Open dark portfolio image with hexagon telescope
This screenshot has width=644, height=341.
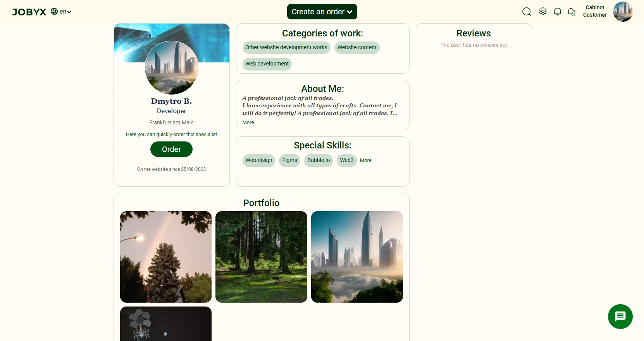[x=166, y=324]
